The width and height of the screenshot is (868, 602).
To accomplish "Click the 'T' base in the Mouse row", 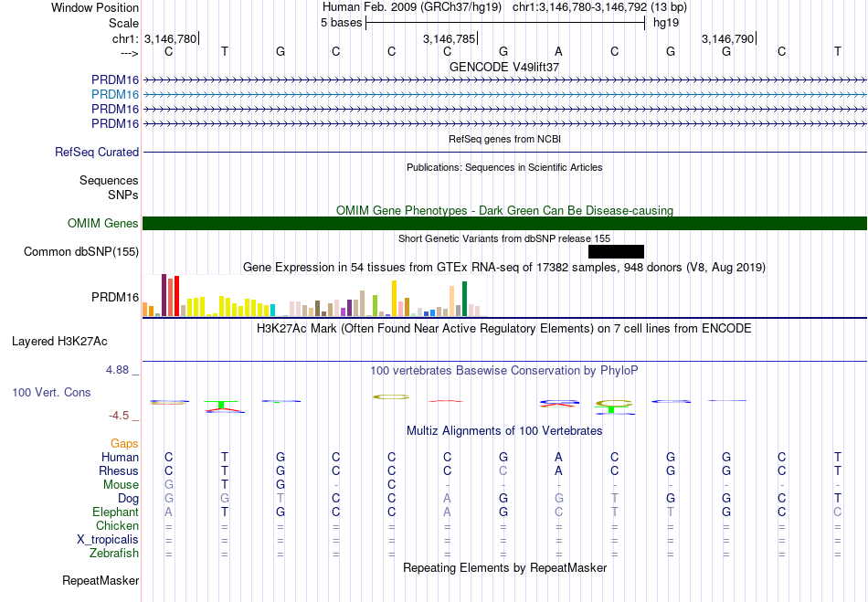I will (x=224, y=485).
